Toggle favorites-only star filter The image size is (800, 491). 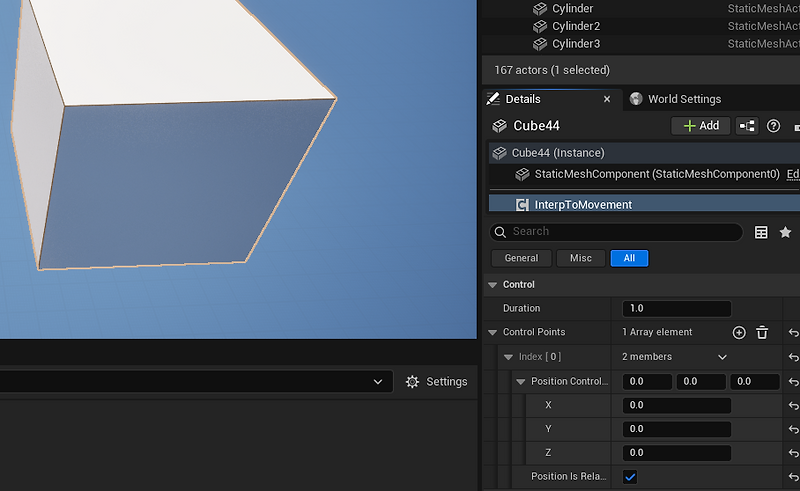coord(785,232)
